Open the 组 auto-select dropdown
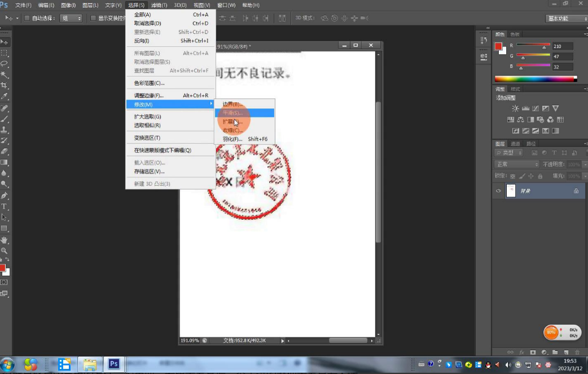 click(71, 18)
